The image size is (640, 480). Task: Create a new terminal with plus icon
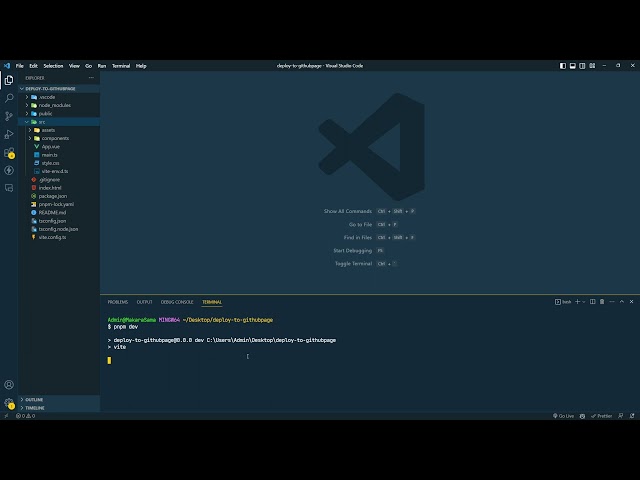click(578, 302)
